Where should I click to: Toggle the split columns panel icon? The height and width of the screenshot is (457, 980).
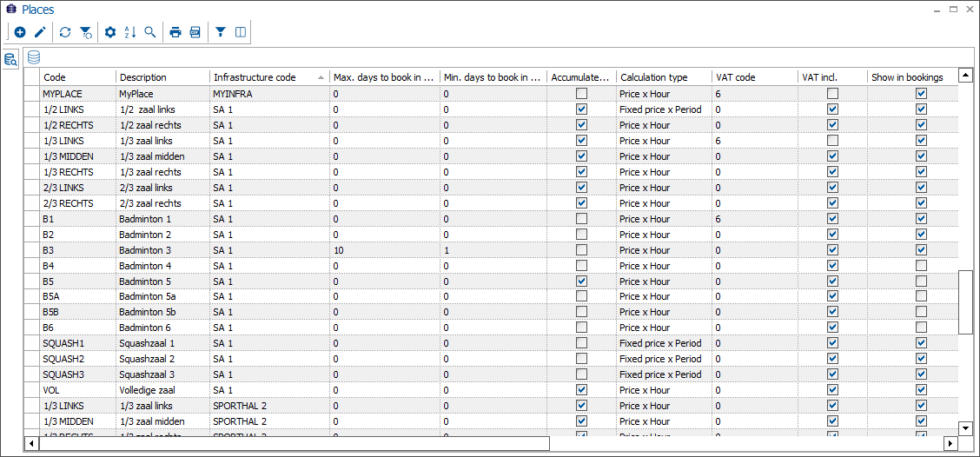coord(241,32)
